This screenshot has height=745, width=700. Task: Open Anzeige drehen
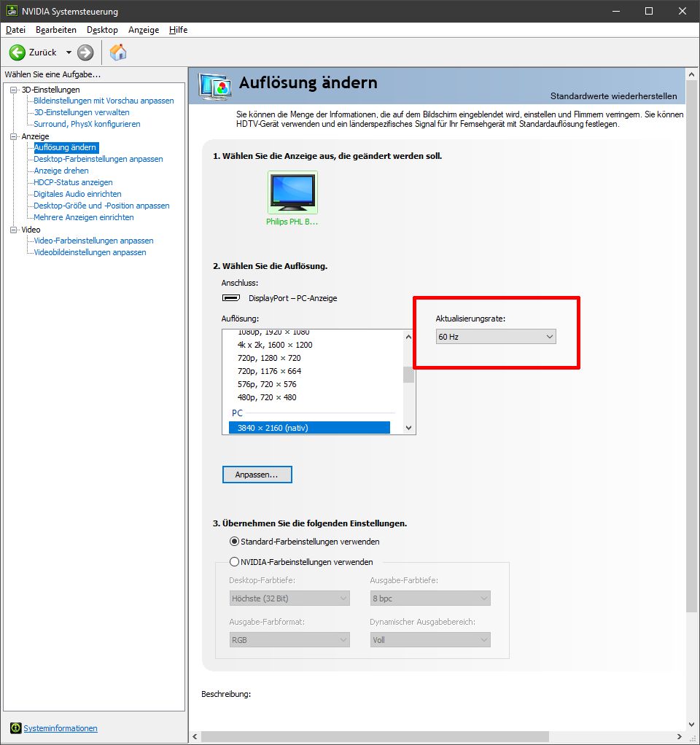pyautogui.click(x=61, y=171)
